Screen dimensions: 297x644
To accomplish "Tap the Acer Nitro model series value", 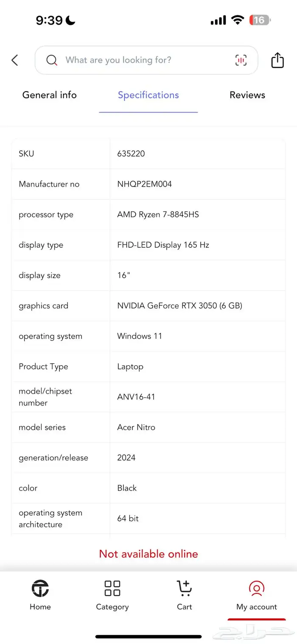I will (x=136, y=427).
